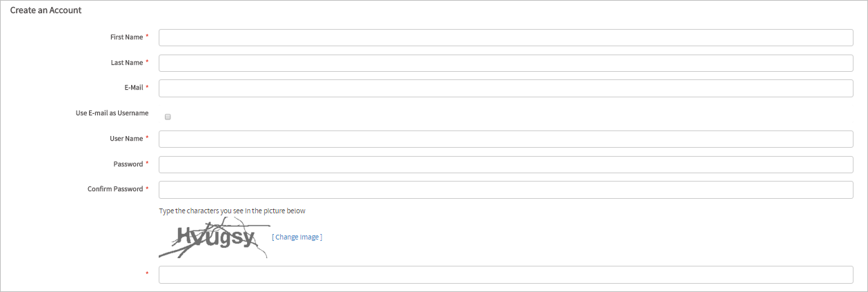Image resolution: width=868 pixels, height=292 pixels.
Task: Click the distorted captcha picture
Action: [x=214, y=237]
